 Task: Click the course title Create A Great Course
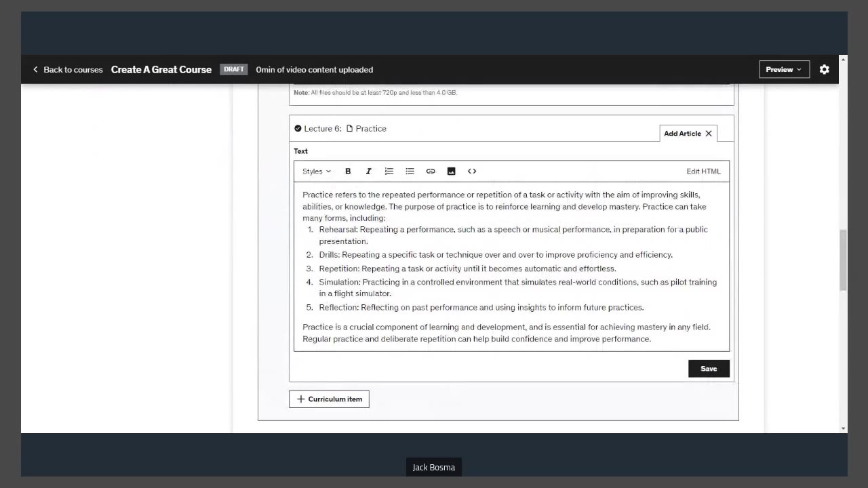click(x=161, y=69)
